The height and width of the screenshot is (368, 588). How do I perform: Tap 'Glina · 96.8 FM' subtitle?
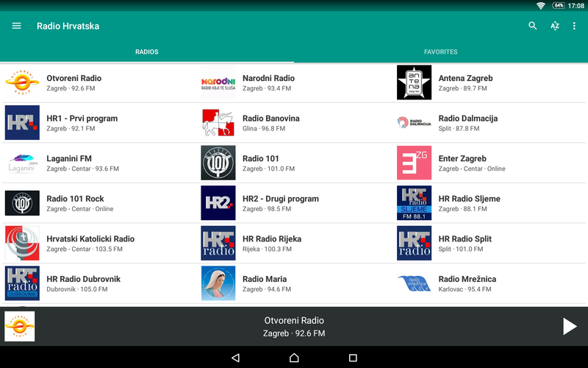(x=264, y=128)
